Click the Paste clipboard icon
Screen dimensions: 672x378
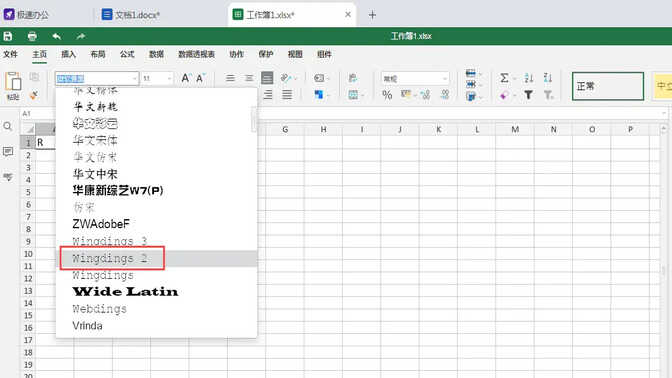[x=13, y=81]
